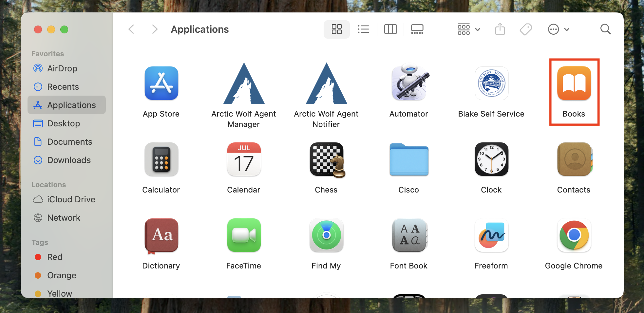Open the App Store application icon
Image resolution: width=644 pixels, height=313 pixels.
click(161, 83)
